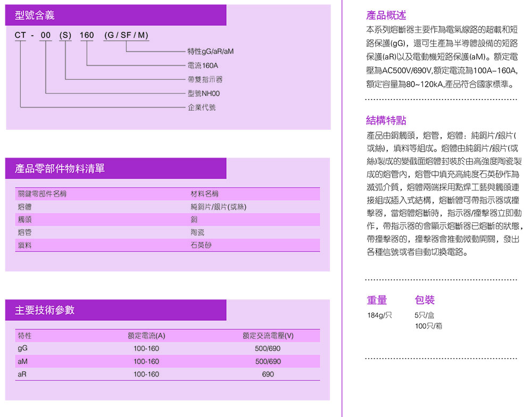The height and width of the screenshot is (417, 532).
Task: Select the CT code in model designation
Action: click(x=20, y=36)
